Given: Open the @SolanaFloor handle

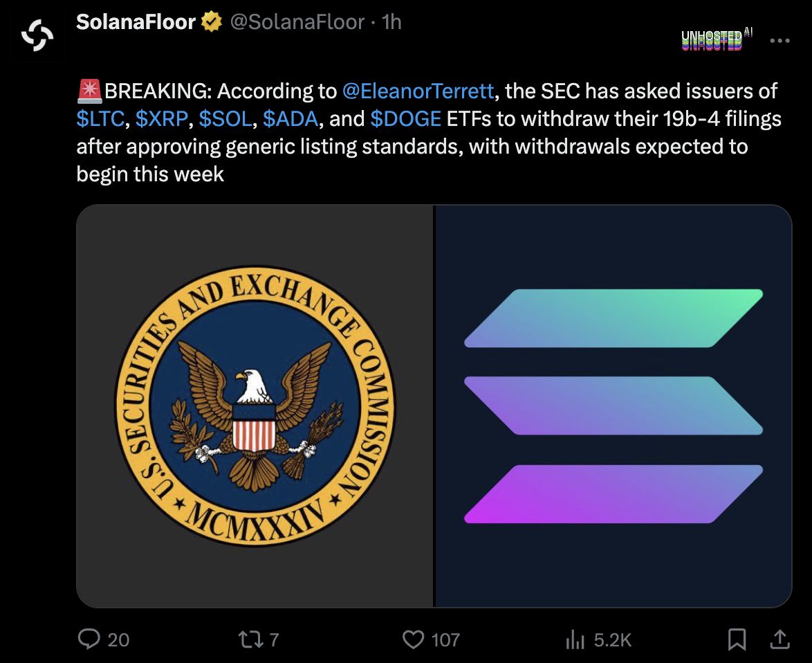Looking at the screenshot, I should point(297,22).
